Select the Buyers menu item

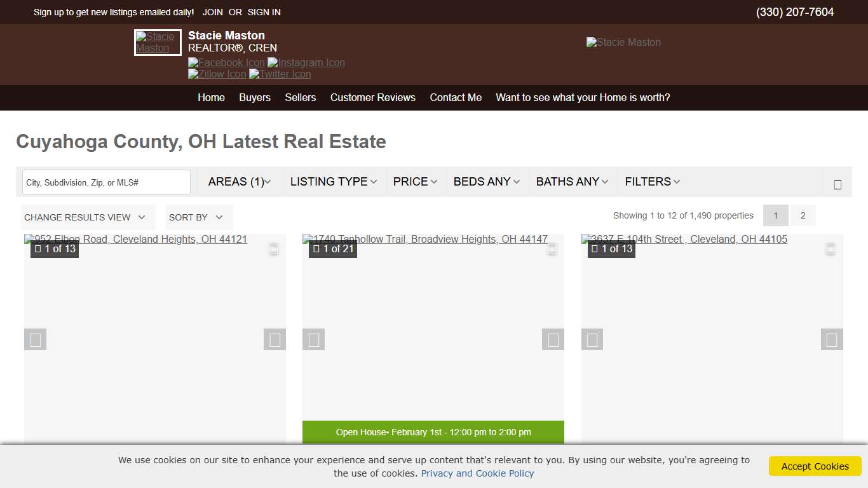254,97
